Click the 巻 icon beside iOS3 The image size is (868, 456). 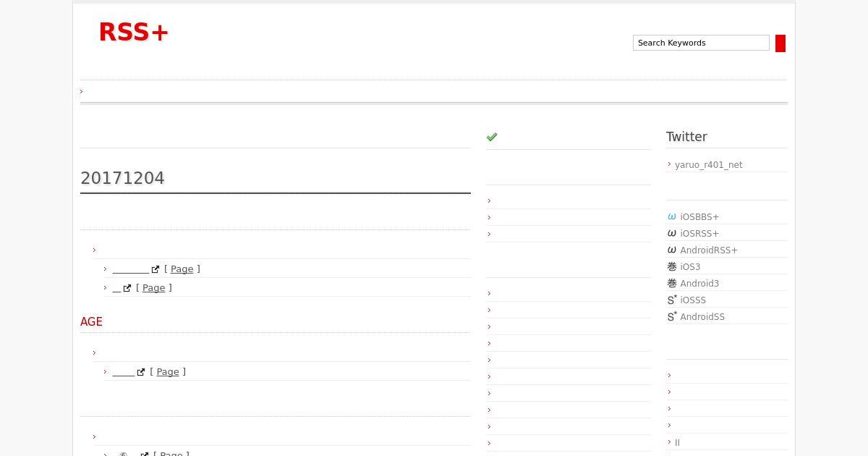click(672, 266)
